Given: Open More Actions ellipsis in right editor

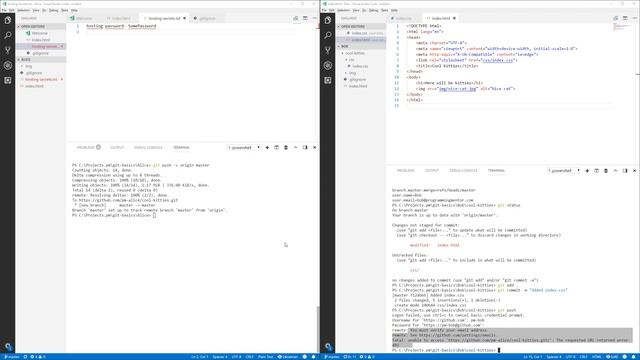Looking at the screenshot, I should click(634, 18).
